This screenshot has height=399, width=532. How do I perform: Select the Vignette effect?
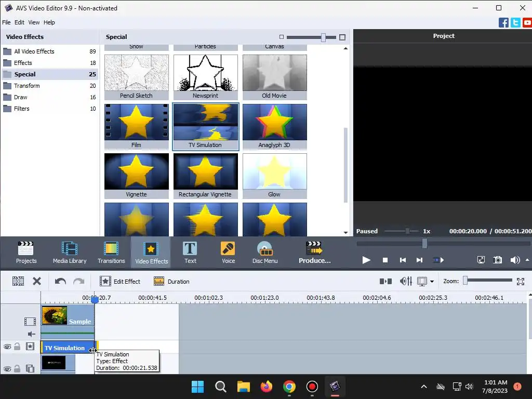pos(137,176)
